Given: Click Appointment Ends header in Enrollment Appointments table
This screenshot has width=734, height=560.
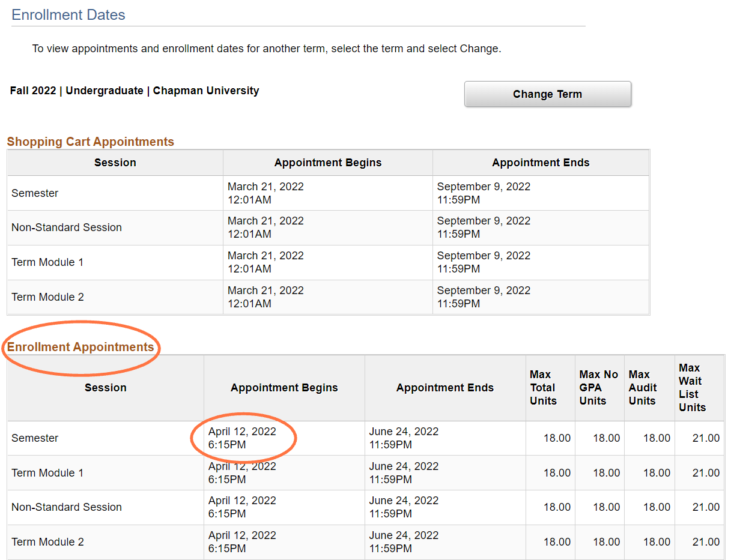Looking at the screenshot, I should pos(445,388).
